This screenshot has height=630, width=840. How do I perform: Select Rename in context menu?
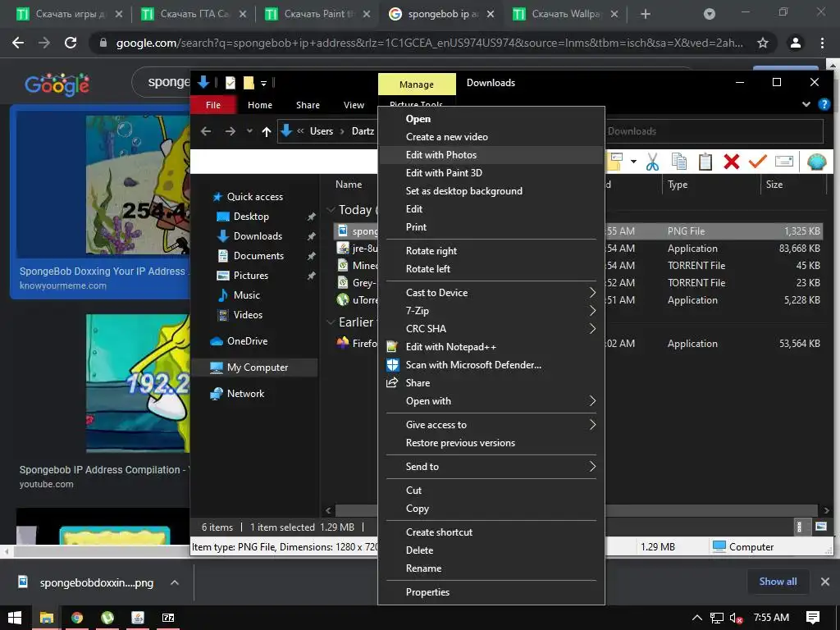[x=491, y=568]
